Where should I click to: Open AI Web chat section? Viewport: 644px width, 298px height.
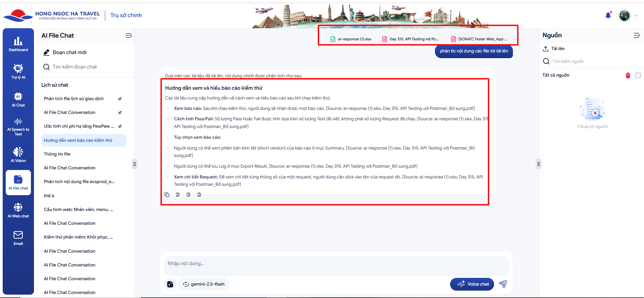click(18, 210)
